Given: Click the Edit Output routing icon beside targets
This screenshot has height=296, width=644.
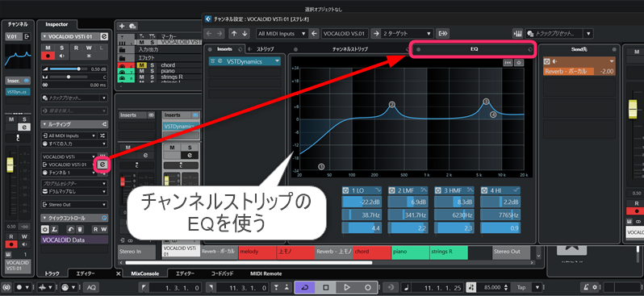Looking at the screenshot, I should pos(442,33).
